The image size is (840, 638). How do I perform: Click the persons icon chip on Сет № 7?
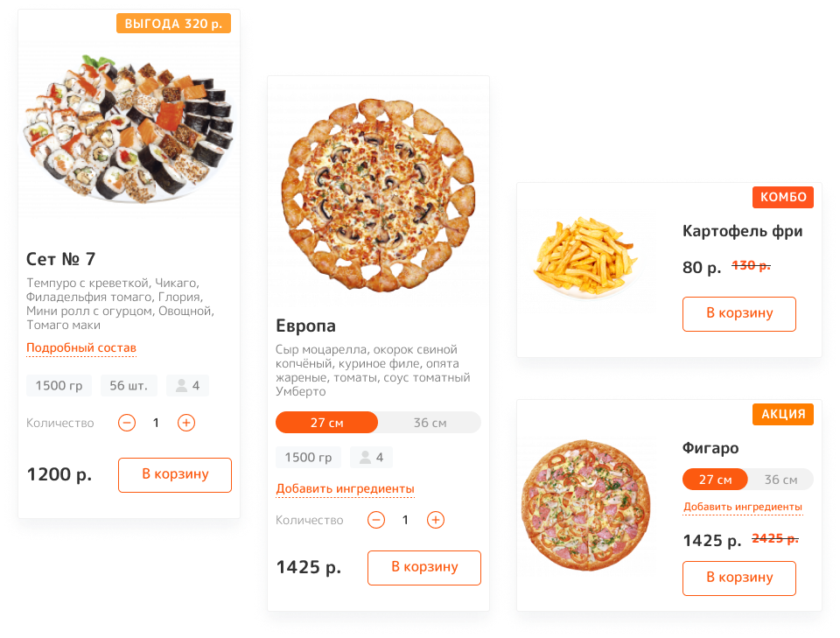(x=187, y=386)
